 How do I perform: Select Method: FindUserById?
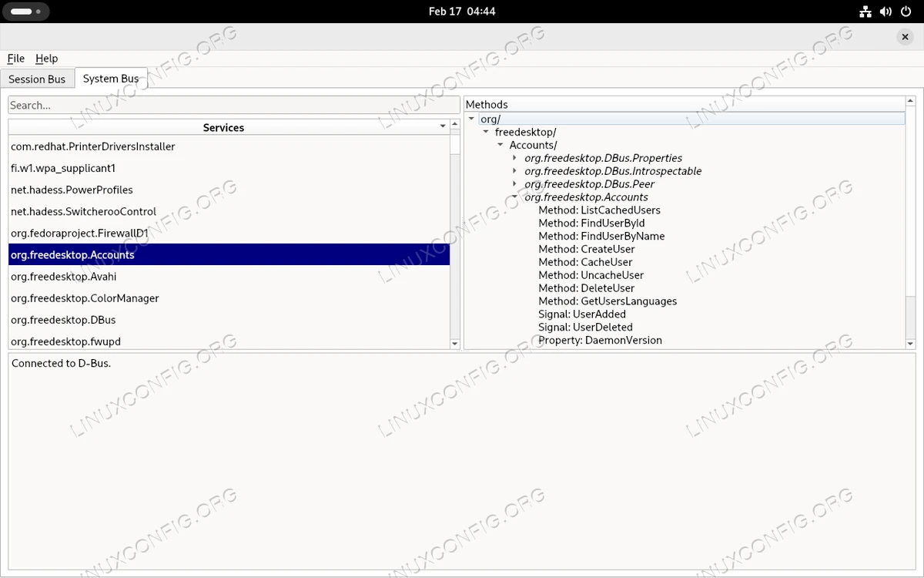click(x=591, y=223)
